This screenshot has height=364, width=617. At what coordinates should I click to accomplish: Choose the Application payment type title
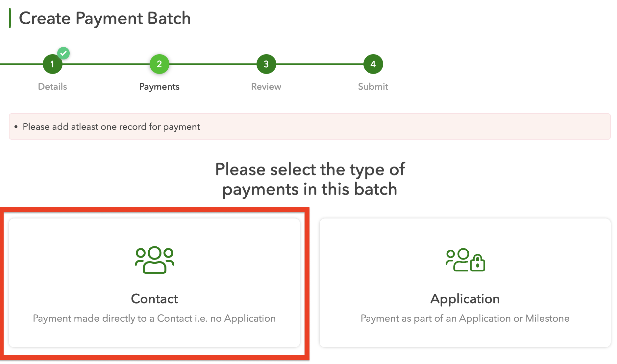465,299
